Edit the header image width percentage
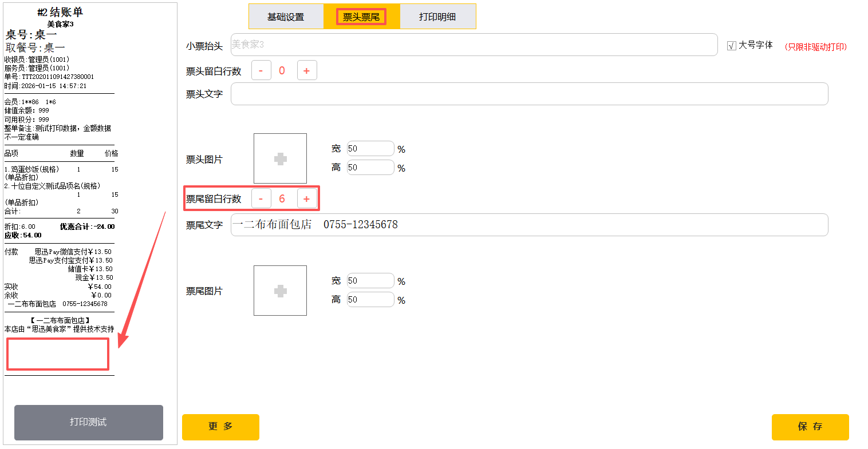This screenshot has height=449, width=868. click(370, 149)
